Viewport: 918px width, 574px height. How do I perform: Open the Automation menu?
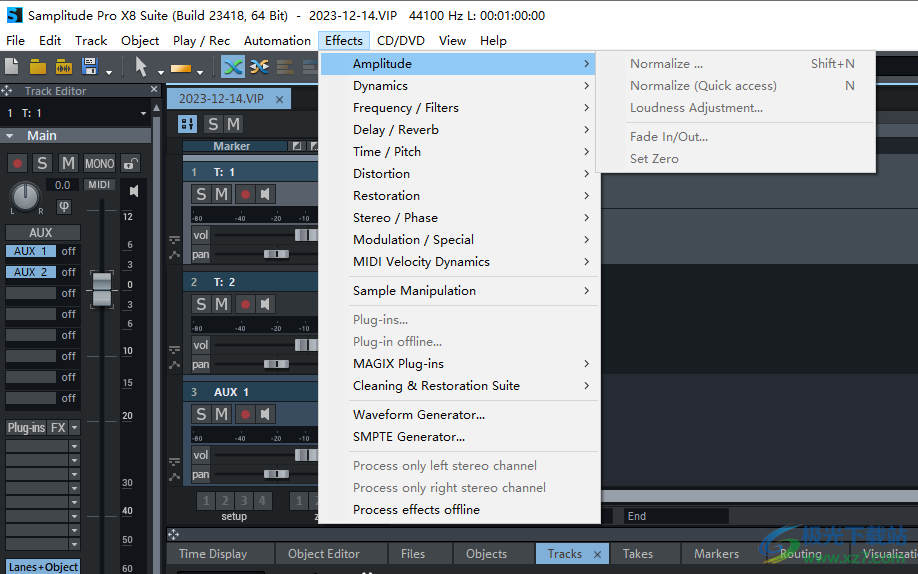(x=277, y=40)
